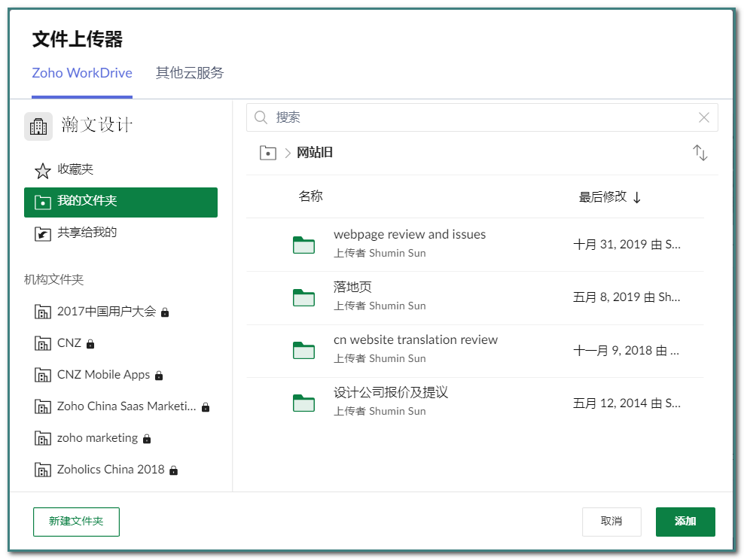
Task: Select the Zoho WorkDrive tab
Action: (82, 73)
